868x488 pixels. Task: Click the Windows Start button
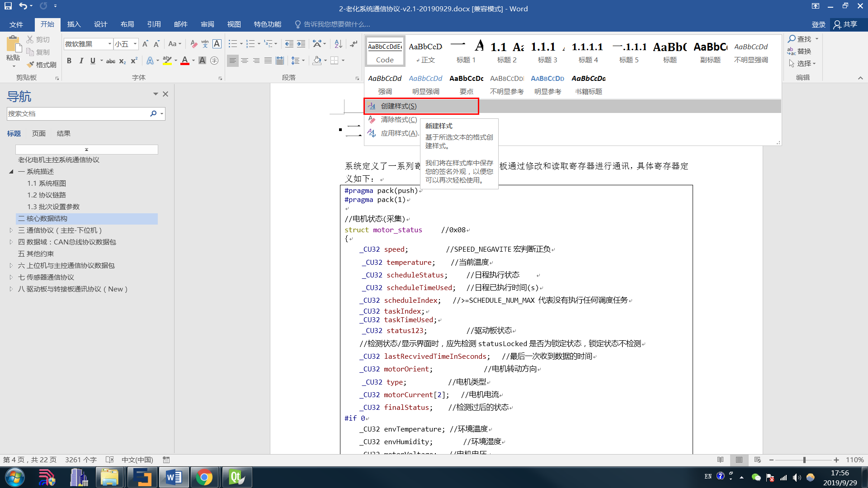point(14,478)
